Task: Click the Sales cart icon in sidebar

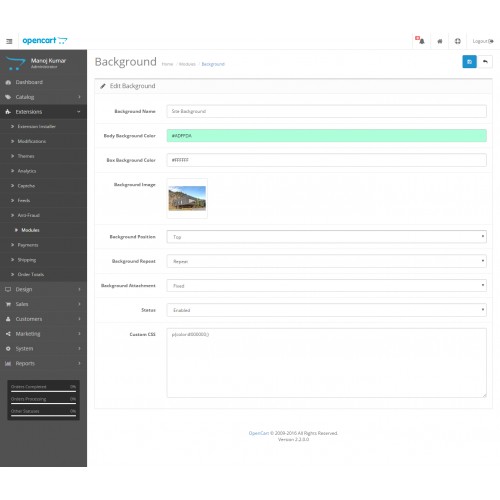Action: tap(8, 304)
